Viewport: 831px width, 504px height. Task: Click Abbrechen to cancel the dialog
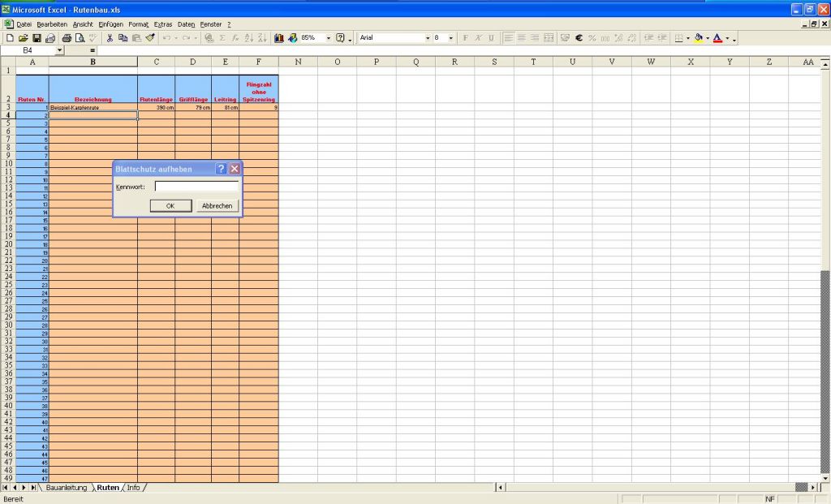pos(217,206)
